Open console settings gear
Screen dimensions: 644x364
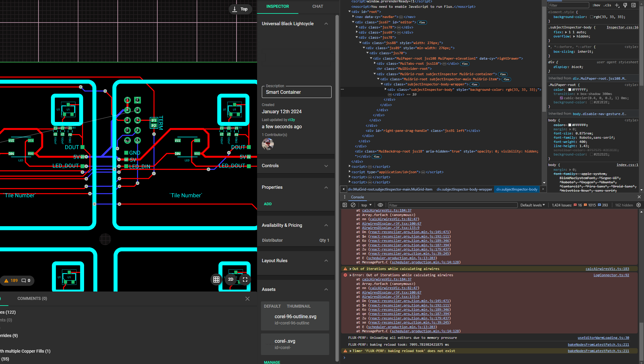(x=639, y=205)
